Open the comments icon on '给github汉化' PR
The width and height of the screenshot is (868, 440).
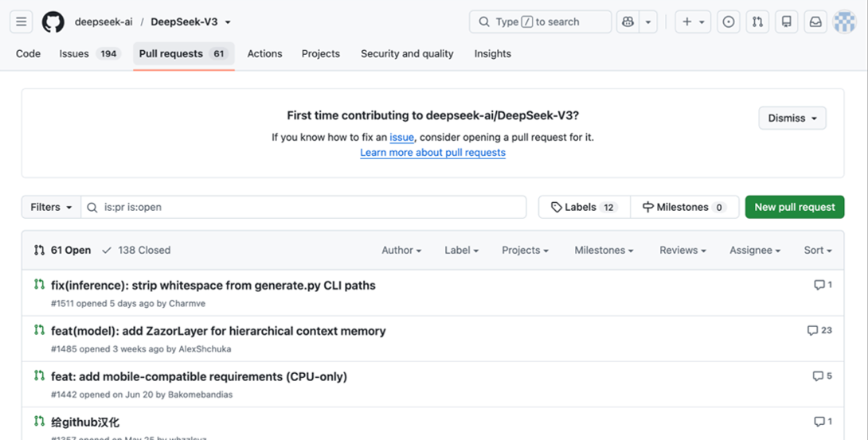pos(823,422)
